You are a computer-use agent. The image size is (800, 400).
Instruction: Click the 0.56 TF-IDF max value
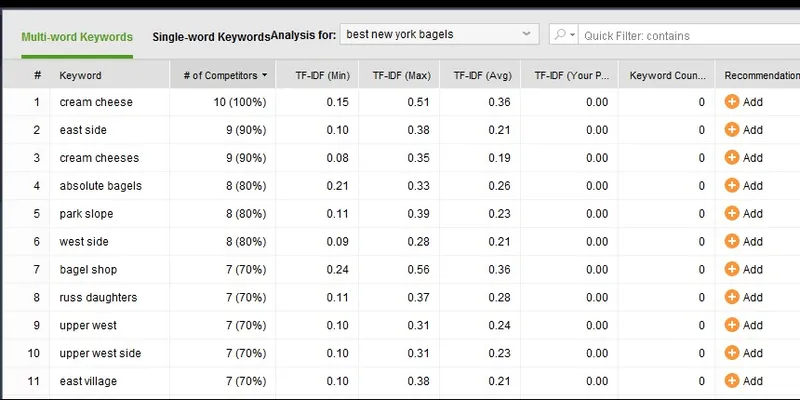pyautogui.click(x=418, y=269)
